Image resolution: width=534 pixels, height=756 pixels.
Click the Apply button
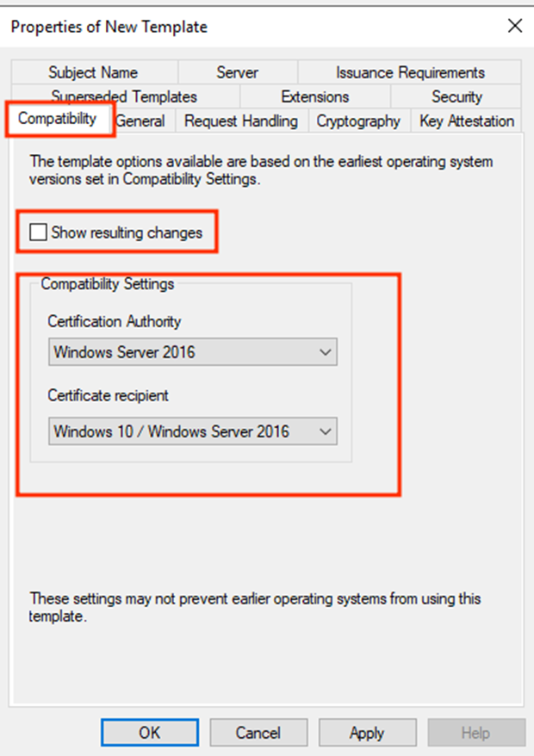[367, 733]
